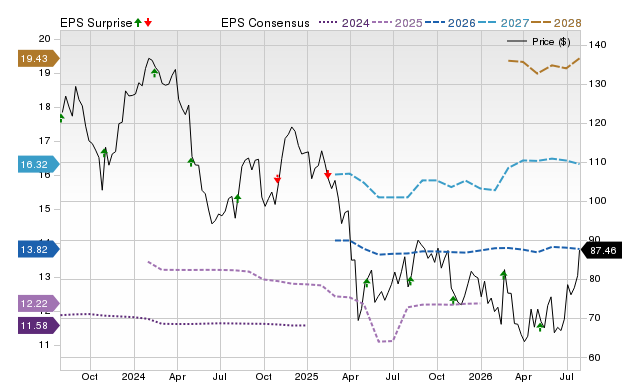The width and height of the screenshot is (640, 382).
Task: Click the 140 label on the price axis
Action: (598, 44)
